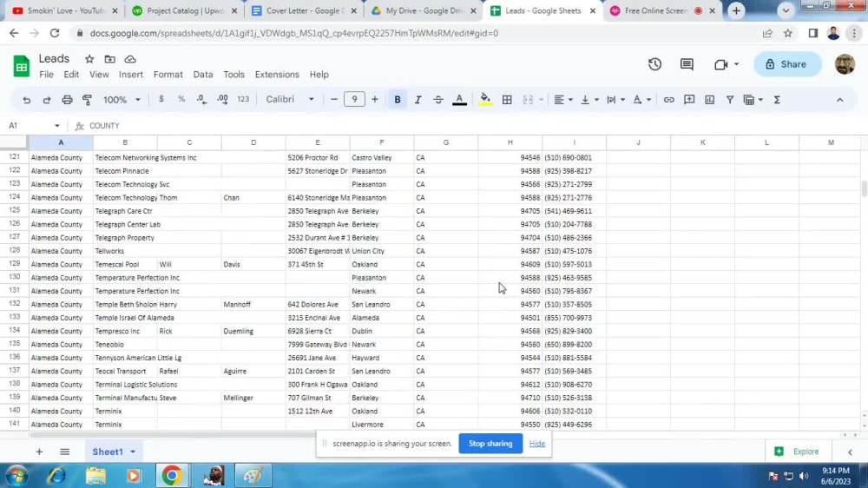This screenshot has width=868, height=488.
Task: Open the 123 number format dropdown
Action: pos(243,100)
